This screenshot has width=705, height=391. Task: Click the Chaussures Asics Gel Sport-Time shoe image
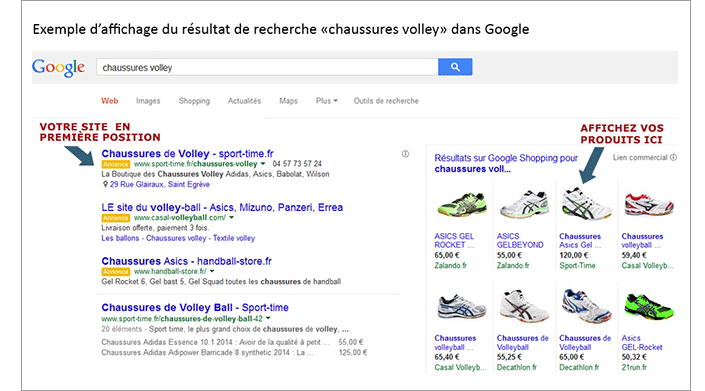click(x=586, y=204)
